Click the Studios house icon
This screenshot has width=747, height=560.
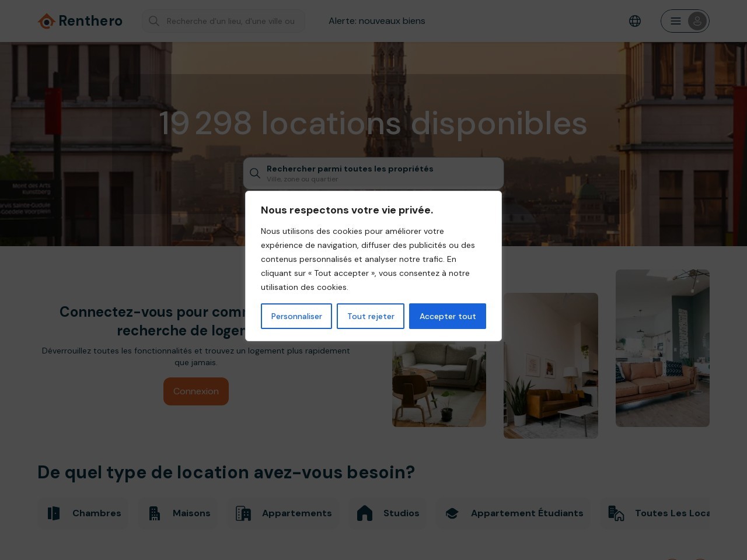[x=365, y=513]
